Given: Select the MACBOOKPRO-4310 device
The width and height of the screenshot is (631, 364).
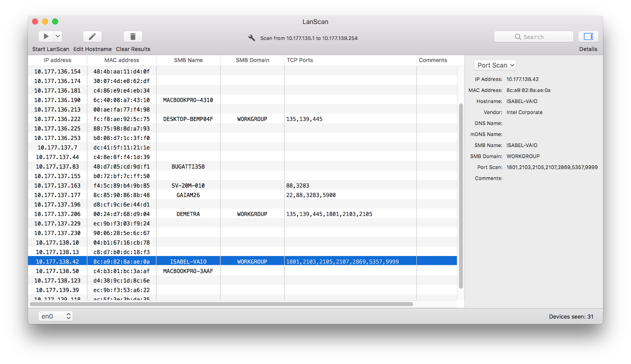Looking at the screenshot, I should (243, 100).
